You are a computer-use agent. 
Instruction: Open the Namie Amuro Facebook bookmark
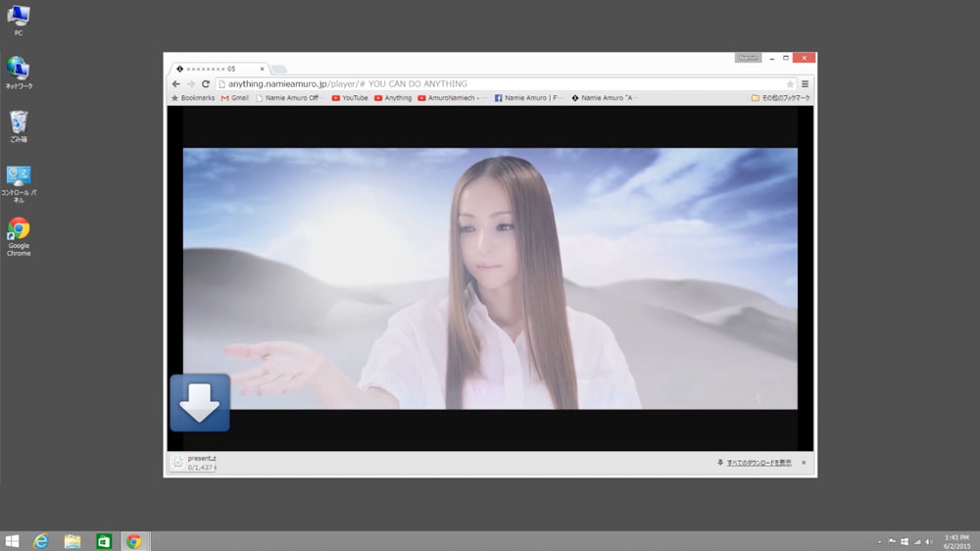pos(527,98)
